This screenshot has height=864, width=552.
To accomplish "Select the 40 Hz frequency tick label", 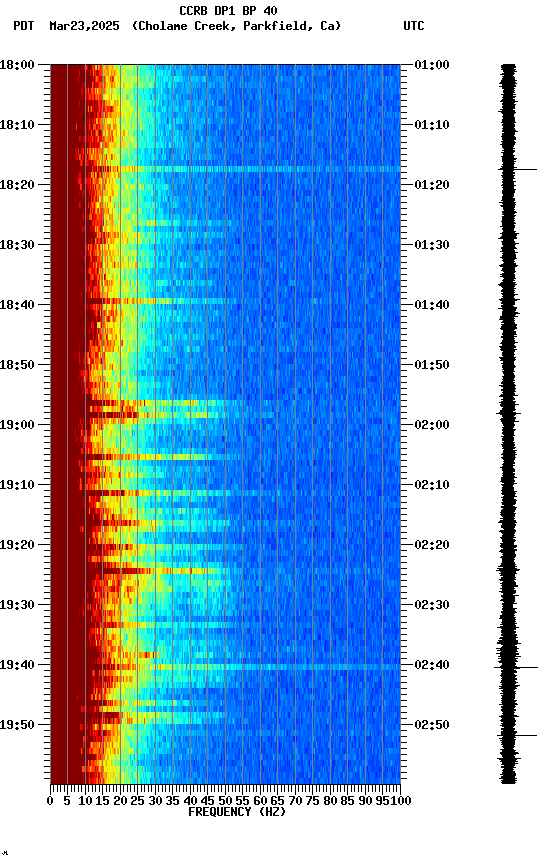I will tap(190, 801).
